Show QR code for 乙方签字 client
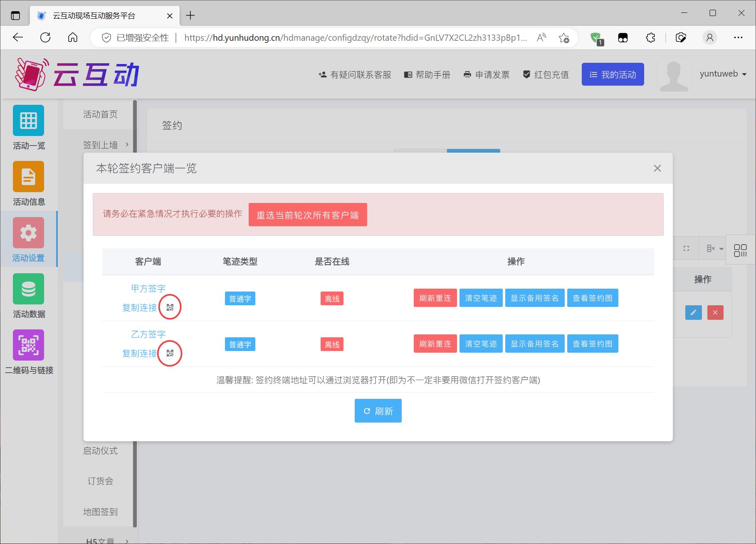This screenshot has height=544, width=756. click(170, 353)
